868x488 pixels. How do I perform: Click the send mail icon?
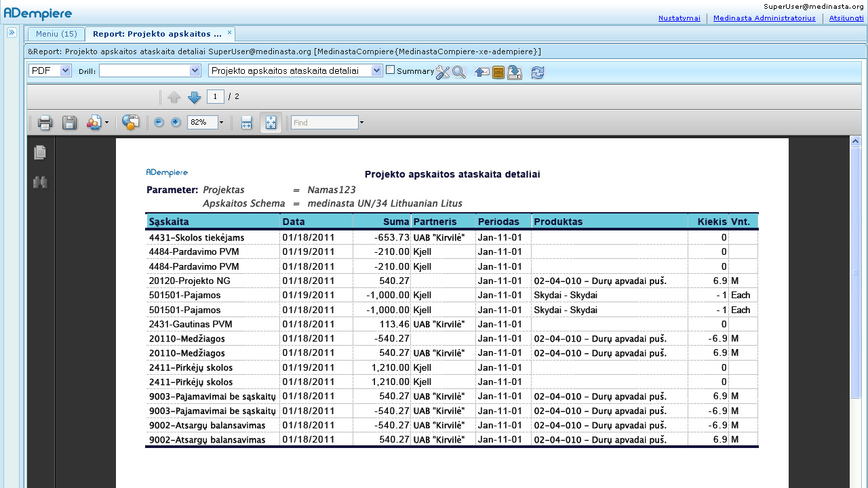point(482,72)
